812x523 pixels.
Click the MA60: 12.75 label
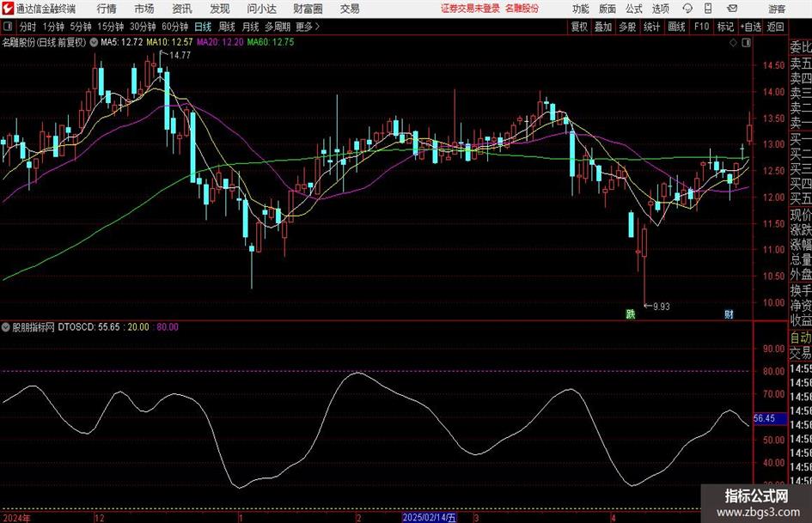click(271, 42)
